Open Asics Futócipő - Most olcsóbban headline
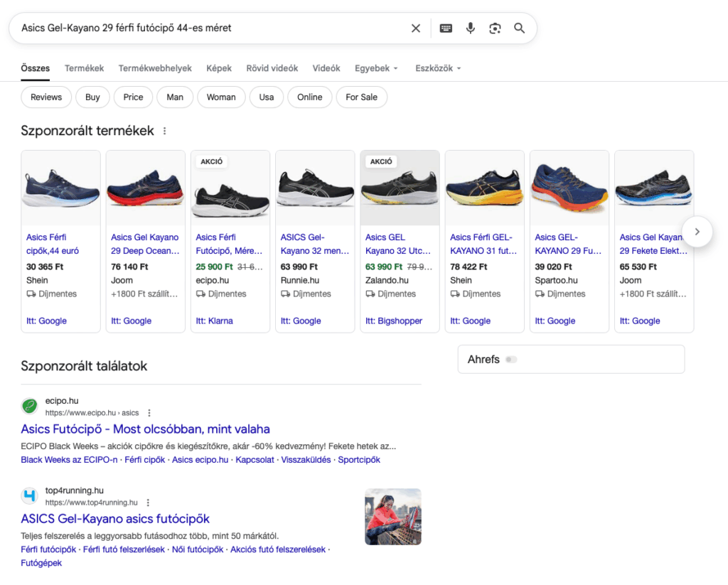 click(145, 429)
